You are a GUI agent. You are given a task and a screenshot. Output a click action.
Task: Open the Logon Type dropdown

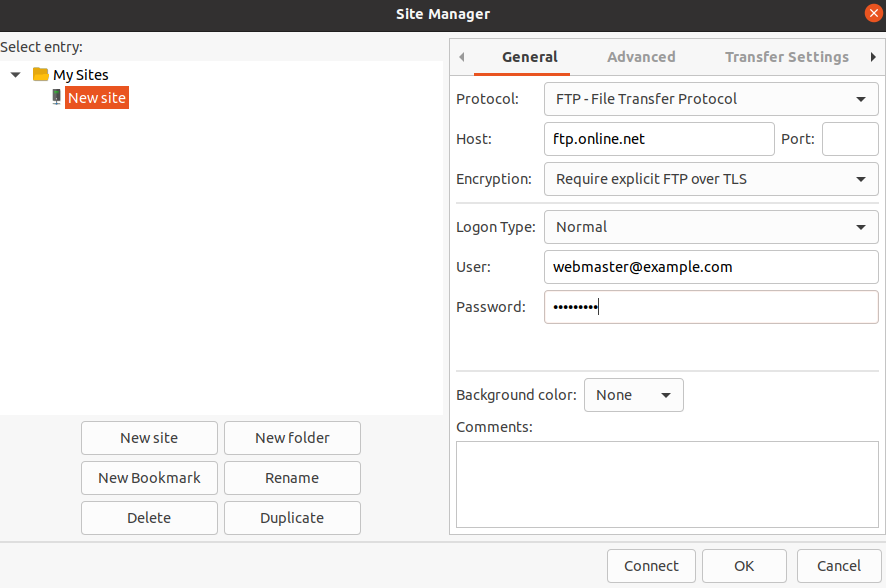pyautogui.click(x=710, y=227)
